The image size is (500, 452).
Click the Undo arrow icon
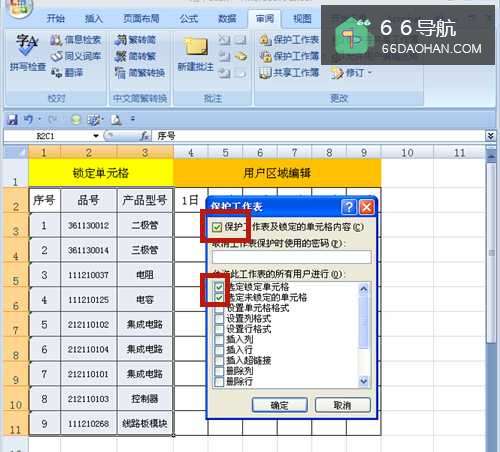coord(29,119)
